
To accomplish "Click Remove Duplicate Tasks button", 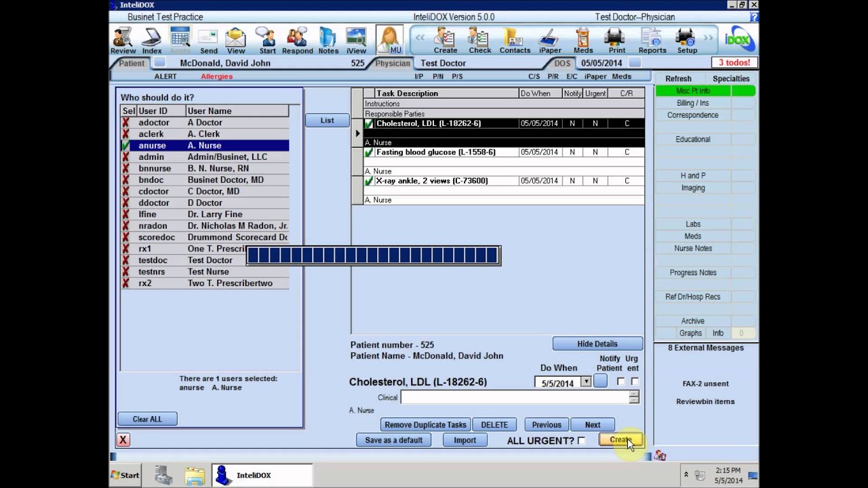I will click(425, 425).
